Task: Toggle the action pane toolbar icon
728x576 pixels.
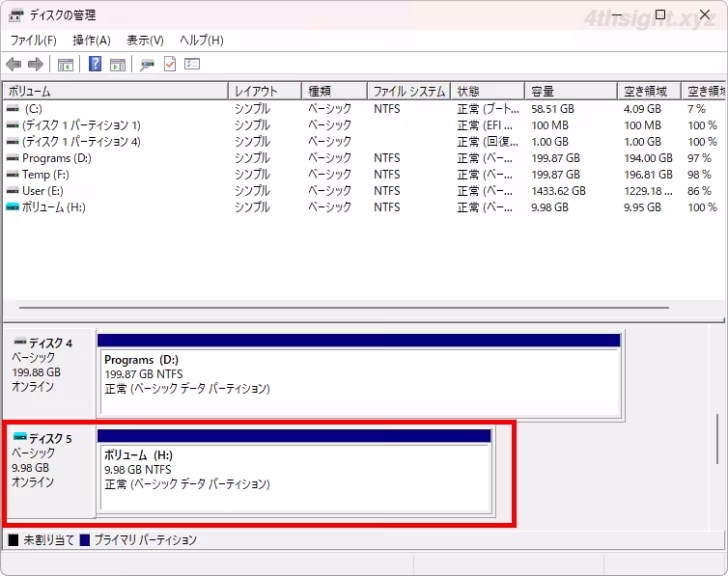Action: pos(118,65)
